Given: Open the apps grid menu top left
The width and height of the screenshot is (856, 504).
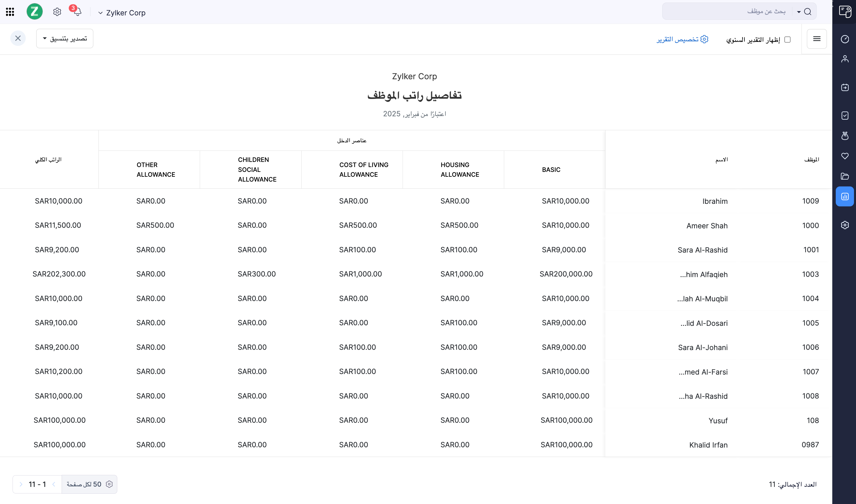Looking at the screenshot, I should pyautogui.click(x=10, y=12).
